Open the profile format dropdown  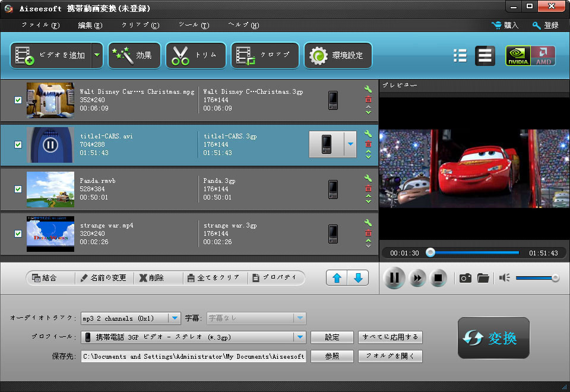[300, 337]
